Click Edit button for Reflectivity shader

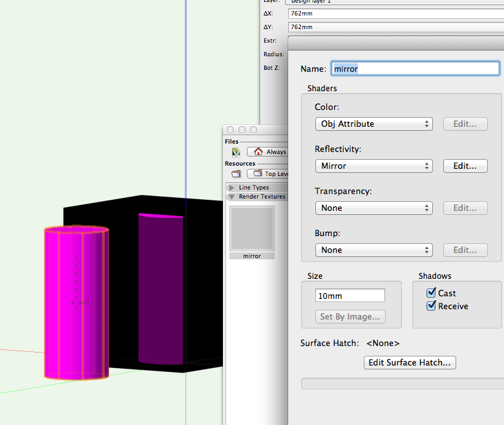tap(465, 166)
